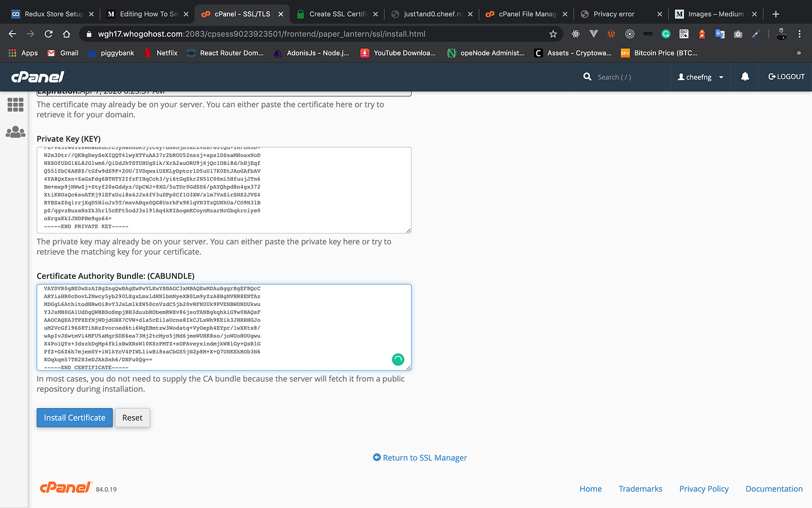Click the color picker eyedropper extension icon
The image size is (812, 508).
tap(756, 34)
